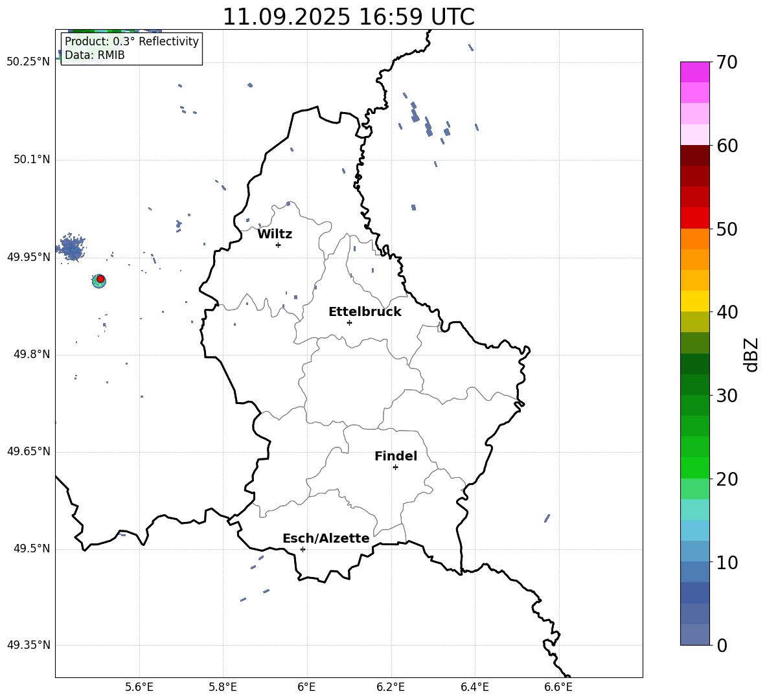Click the colorbar value 50

[727, 229]
